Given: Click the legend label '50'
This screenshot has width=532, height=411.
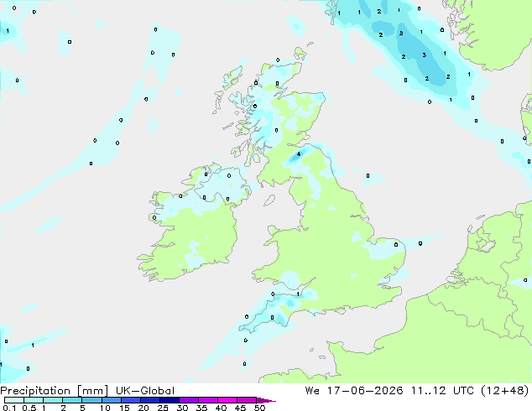Looking at the screenshot, I should [x=259, y=408].
